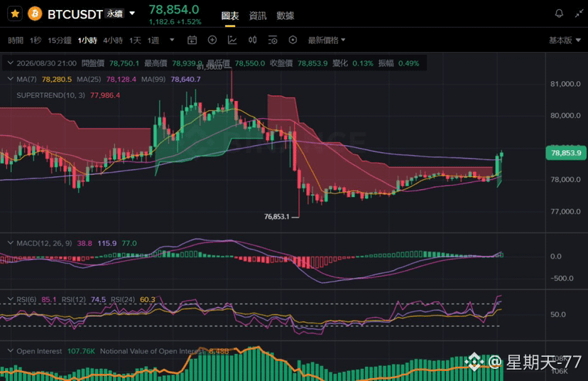Open the candlestick chart style icon
Screen dimensions: 588x381
point(252,40)
